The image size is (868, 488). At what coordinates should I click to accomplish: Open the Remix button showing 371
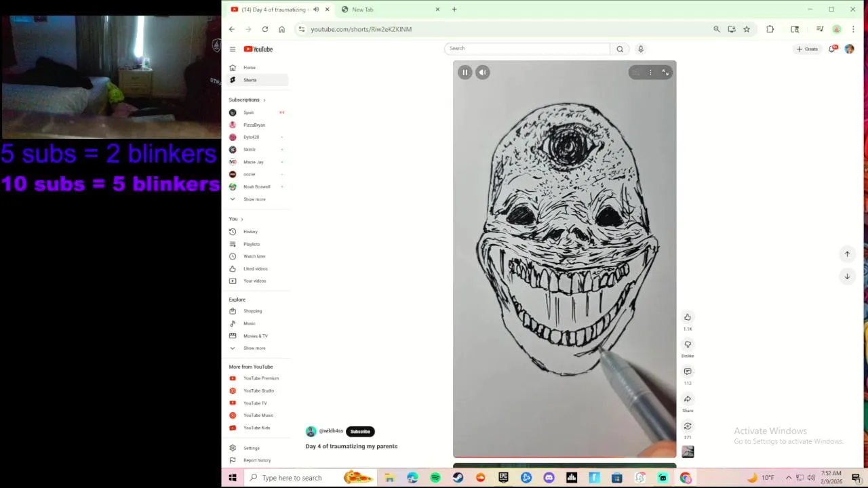pyautogui.click(x=688, y=426)
